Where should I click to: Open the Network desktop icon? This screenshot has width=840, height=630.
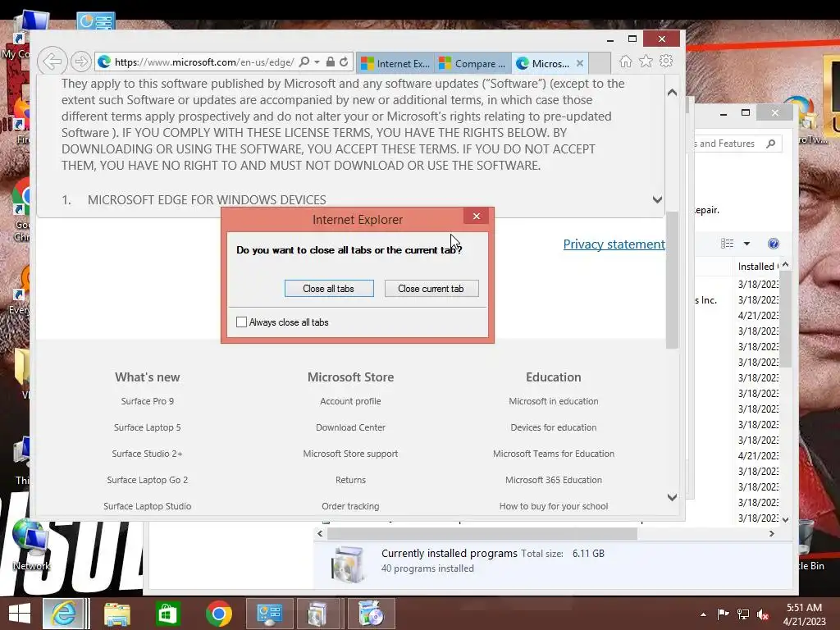[30, 546]
